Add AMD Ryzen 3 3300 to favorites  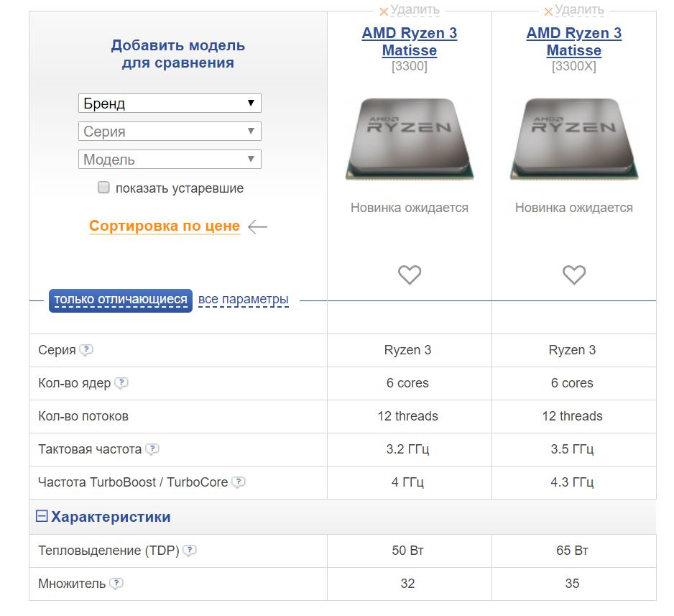tap(410, 274)
